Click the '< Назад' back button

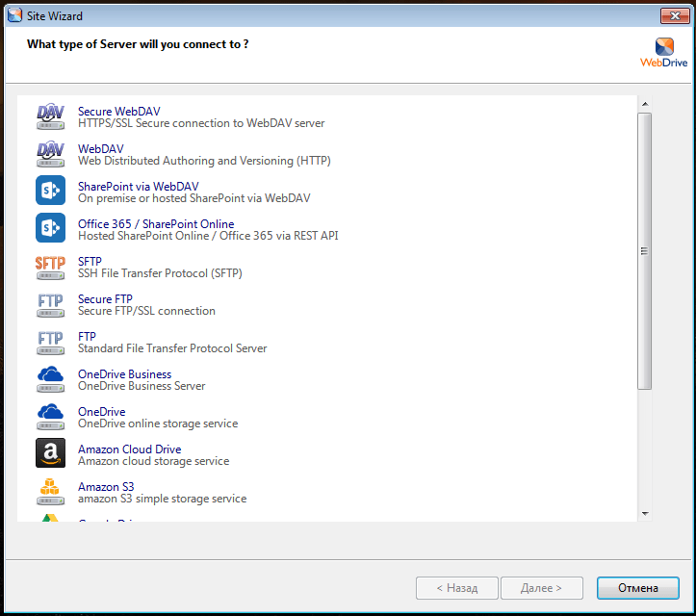(x=457, y=588)
